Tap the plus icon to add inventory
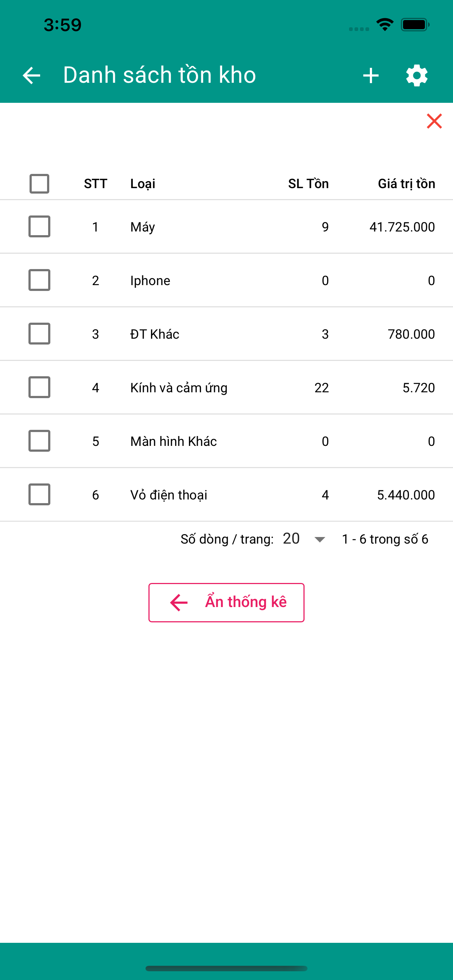Image resolution: width=453 pixels, height=980 pixels. 371,75
